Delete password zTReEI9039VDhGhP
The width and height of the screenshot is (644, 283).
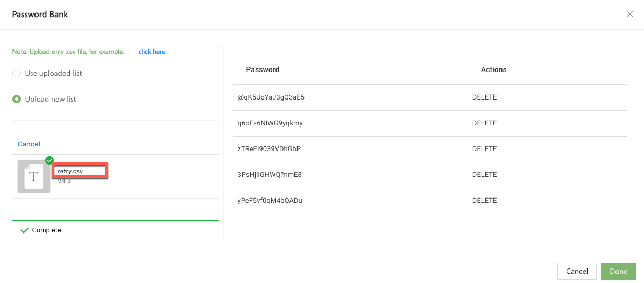484,149
